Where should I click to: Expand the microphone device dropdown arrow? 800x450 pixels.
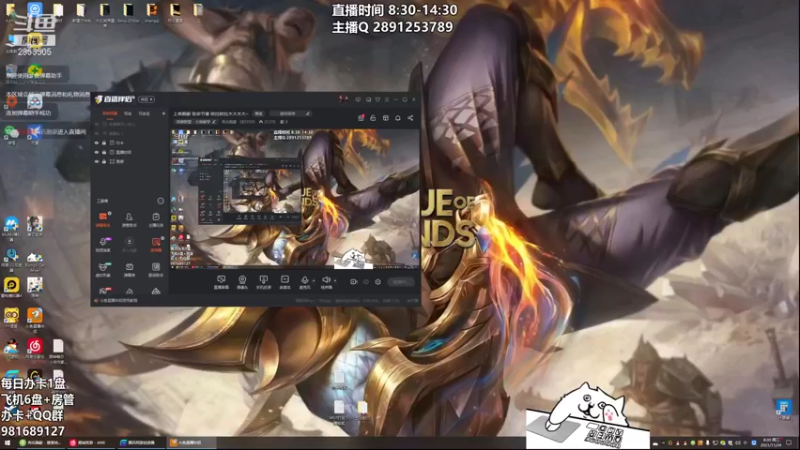click(x=313, y=281)
